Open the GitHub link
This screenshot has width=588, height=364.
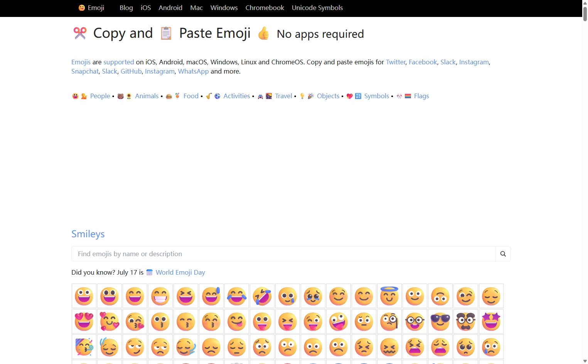click(131, 71)
